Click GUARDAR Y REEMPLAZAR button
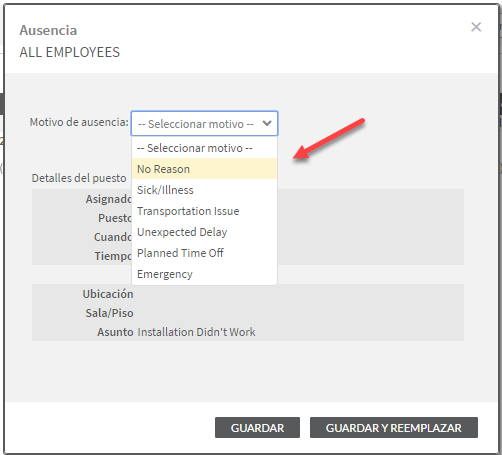 pyautogui.click(x=394, y=428)
